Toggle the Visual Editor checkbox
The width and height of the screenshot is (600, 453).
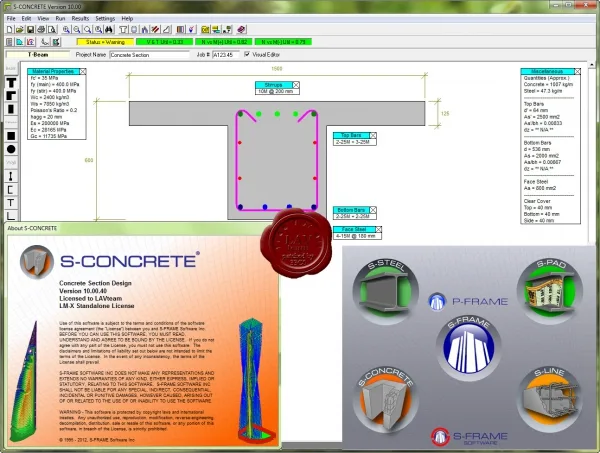point(247,54)
